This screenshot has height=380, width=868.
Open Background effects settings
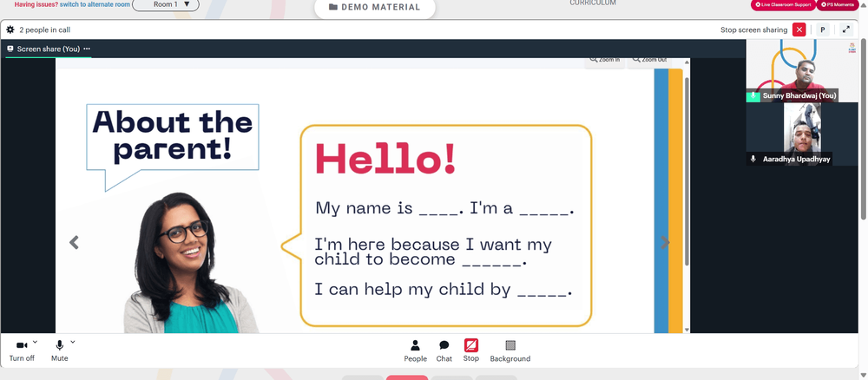[x=510, y=351]
